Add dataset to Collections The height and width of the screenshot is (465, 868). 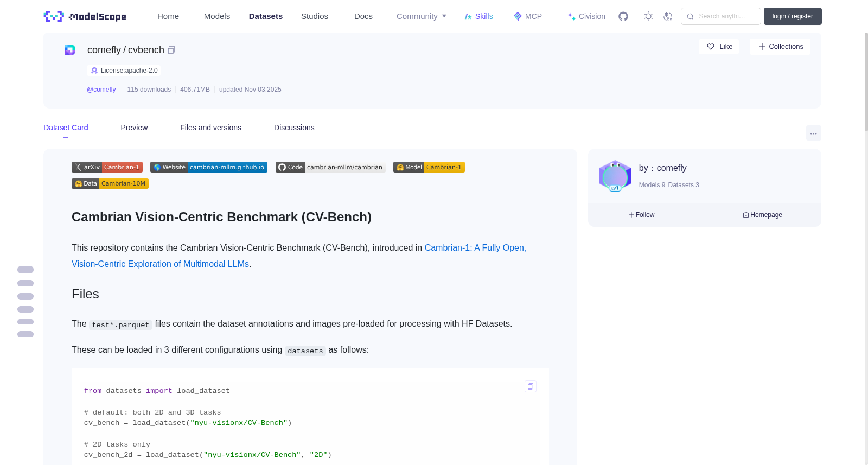tap(780, 47)
